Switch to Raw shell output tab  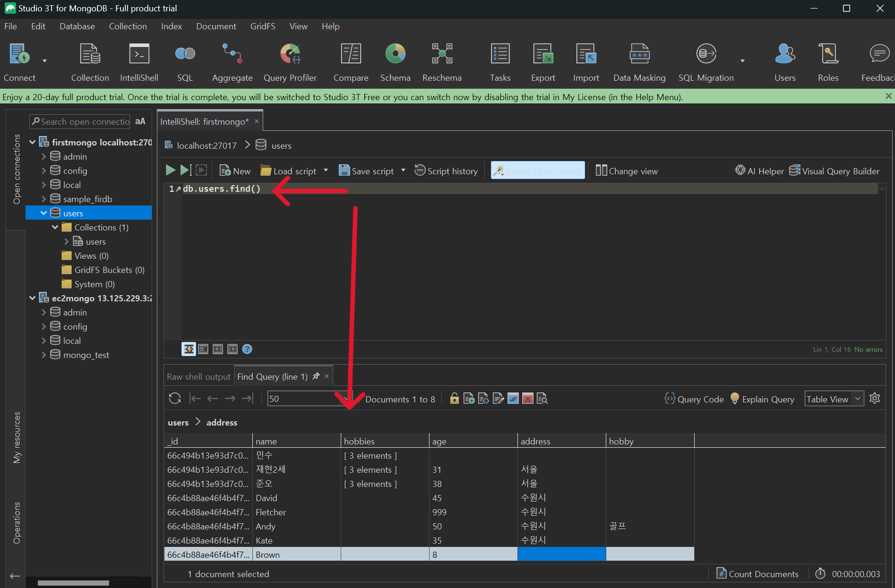(x=198, y=376)
